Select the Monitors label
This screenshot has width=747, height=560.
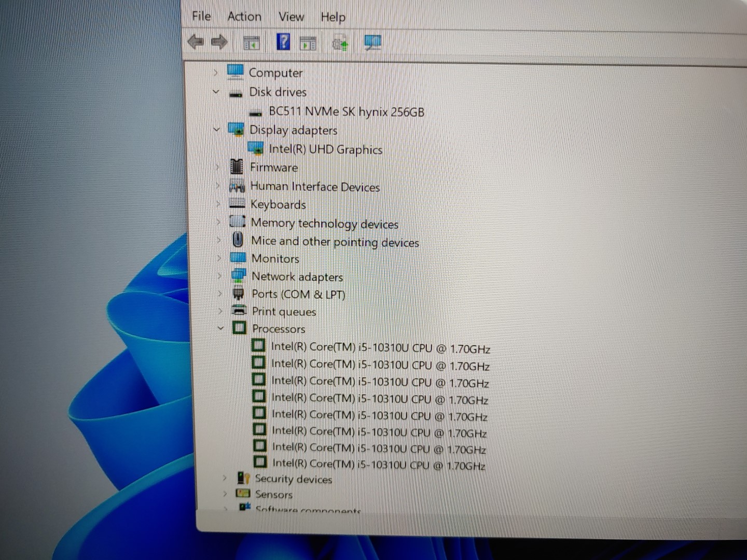click(x=275, y=258)
